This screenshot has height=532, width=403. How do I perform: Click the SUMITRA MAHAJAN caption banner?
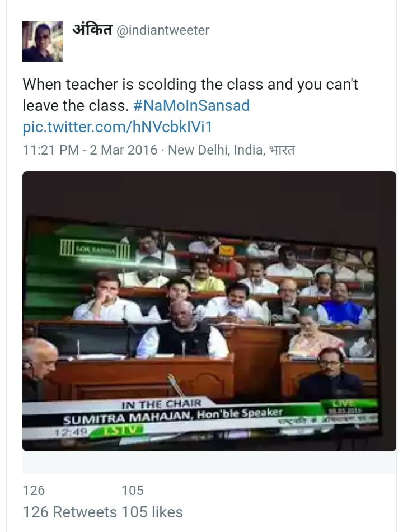[x=172, y=417]
